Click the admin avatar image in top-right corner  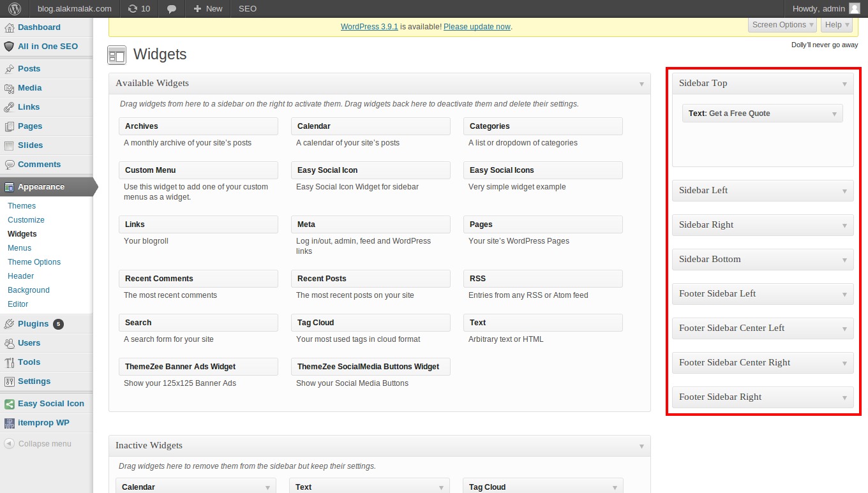[x=856, y=8]
